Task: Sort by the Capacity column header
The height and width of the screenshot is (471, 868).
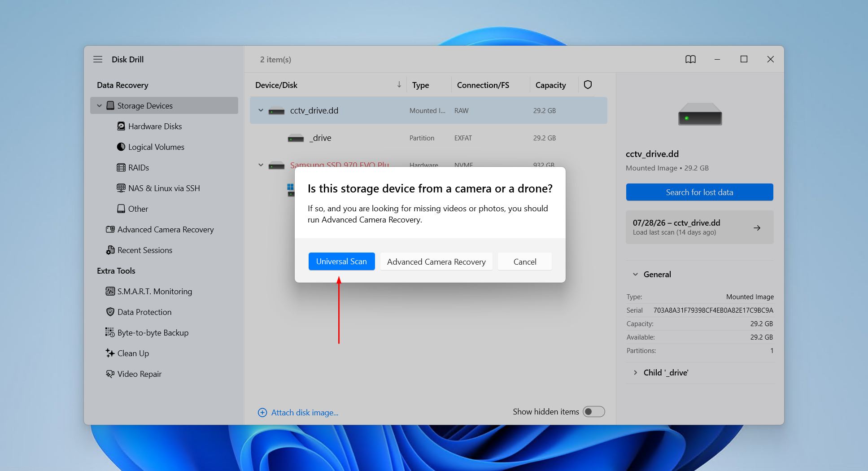Action: click(550, 85)
